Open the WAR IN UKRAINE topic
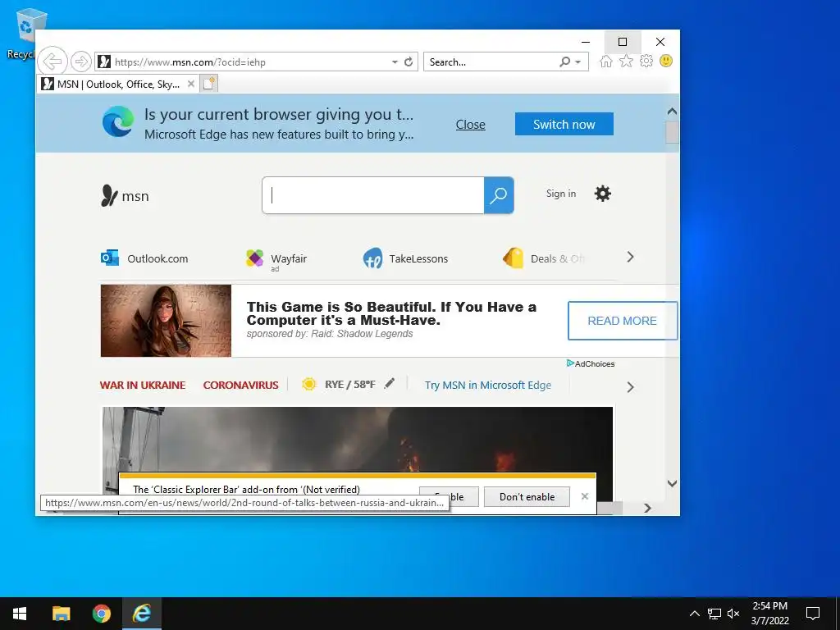This screenshot has height=630, width=840. [143, 385]
